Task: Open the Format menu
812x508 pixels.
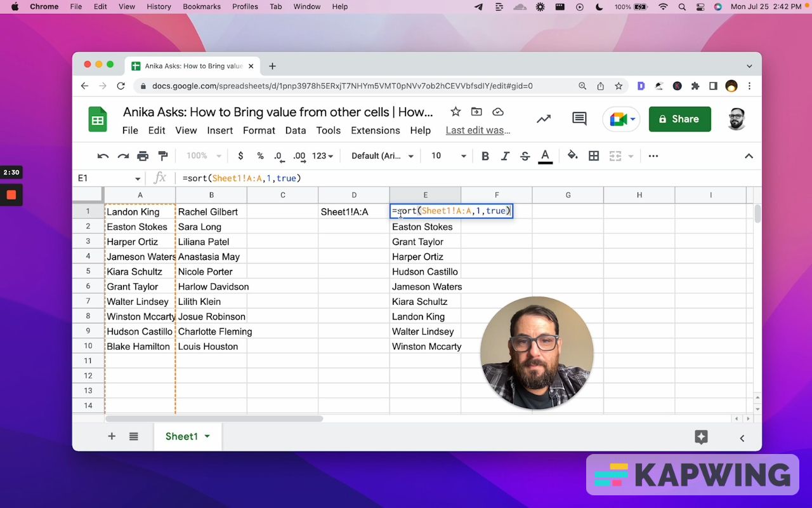Action: pyautogui.click(x=259, y=130)
